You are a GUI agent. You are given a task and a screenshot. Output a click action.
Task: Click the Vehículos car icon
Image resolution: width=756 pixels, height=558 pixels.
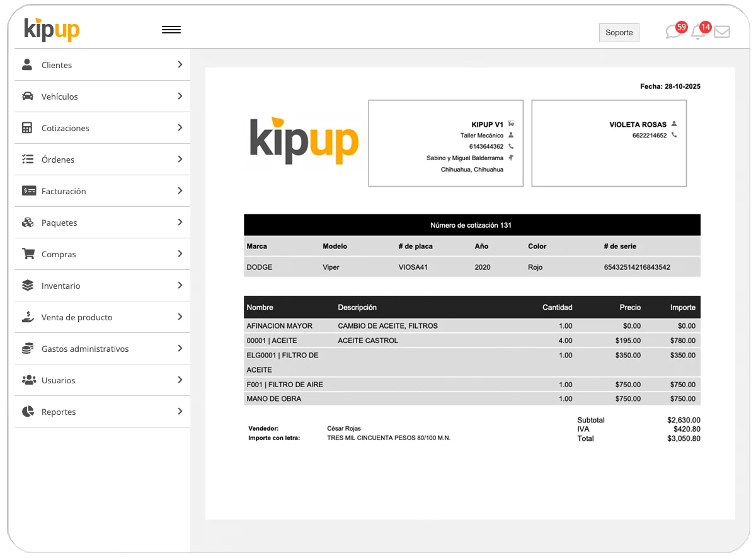click(x=26, y=96)
